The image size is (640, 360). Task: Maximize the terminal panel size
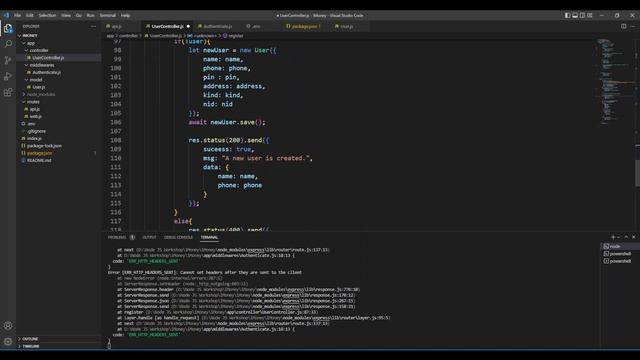pyautogui.click(x=626, y=237)
